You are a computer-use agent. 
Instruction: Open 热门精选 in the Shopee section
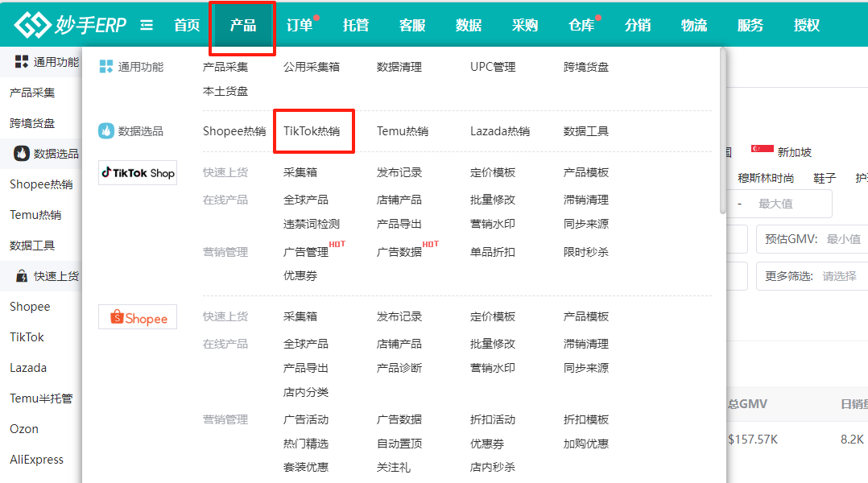(306, 444)
